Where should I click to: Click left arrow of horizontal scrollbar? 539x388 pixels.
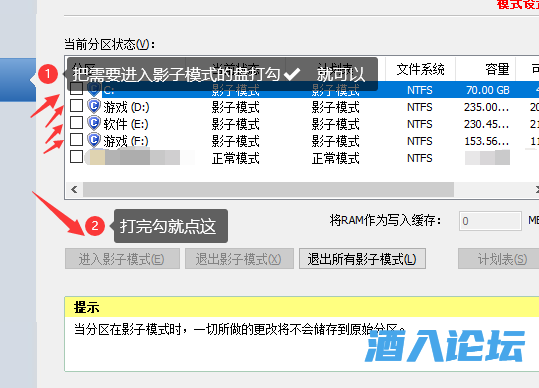coord(74,189)
